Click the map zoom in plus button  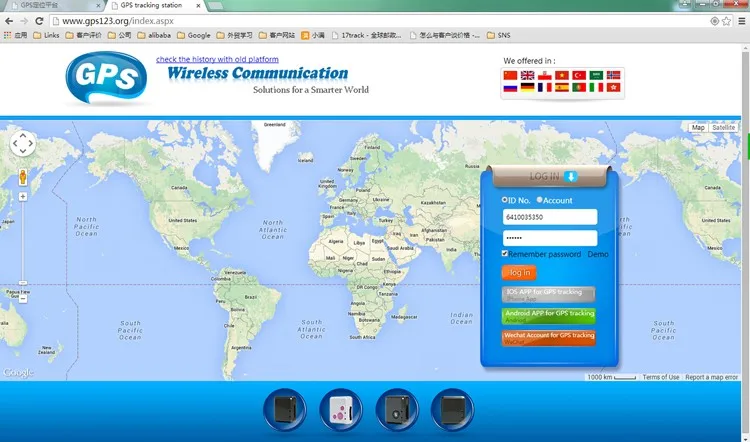[x=22, y=197]
